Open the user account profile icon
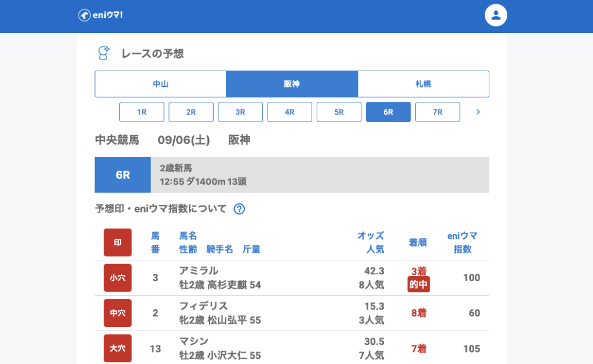The height and width of the screenshot is (364, 593). pos(496,15)
